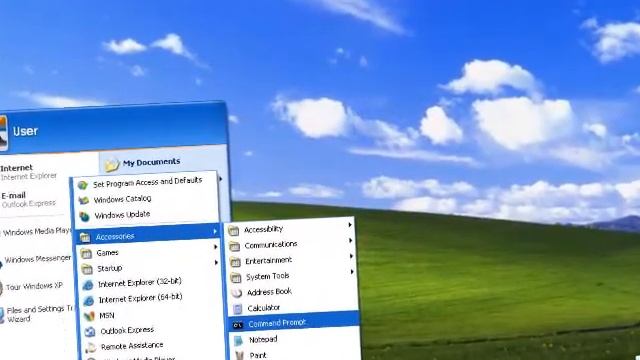640x360 pixels.
Task: Click the Address Book icon
Action: click(237, 293)
